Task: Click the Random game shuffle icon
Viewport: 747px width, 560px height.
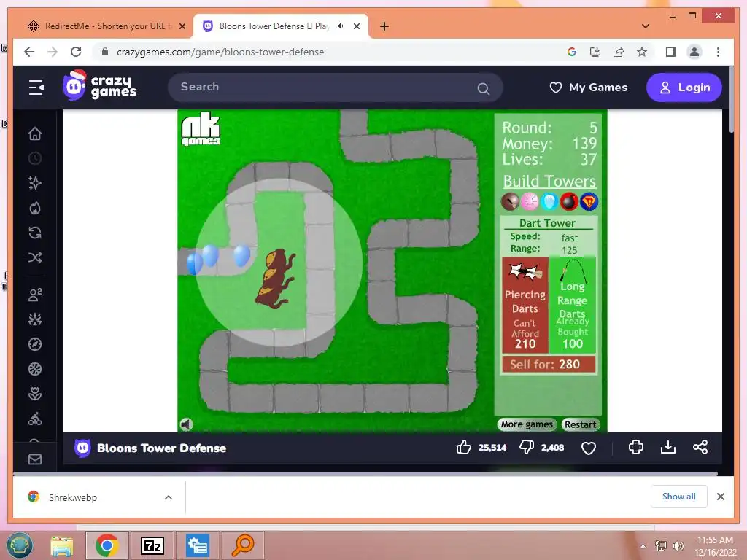Action: tap(35, 257)
